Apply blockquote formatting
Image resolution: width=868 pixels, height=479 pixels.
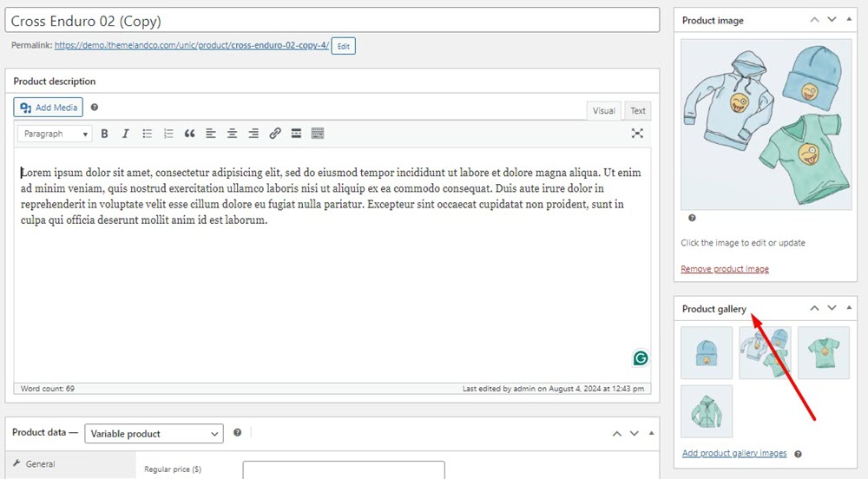pos(189,134)
